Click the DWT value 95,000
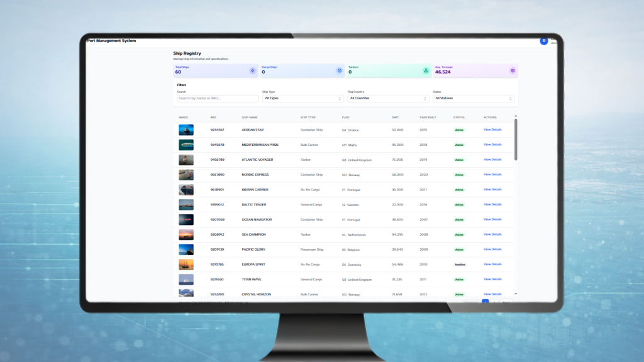 [x=397, y=145]
